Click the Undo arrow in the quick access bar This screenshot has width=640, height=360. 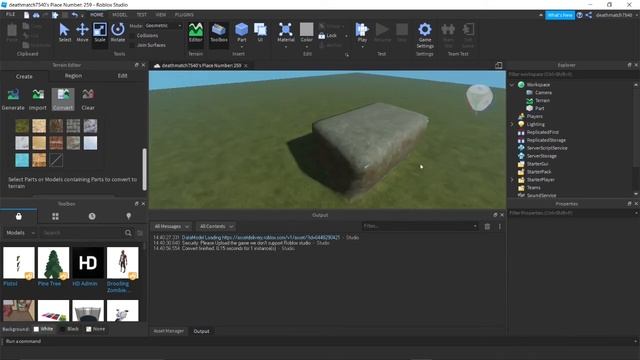[74, 15]
